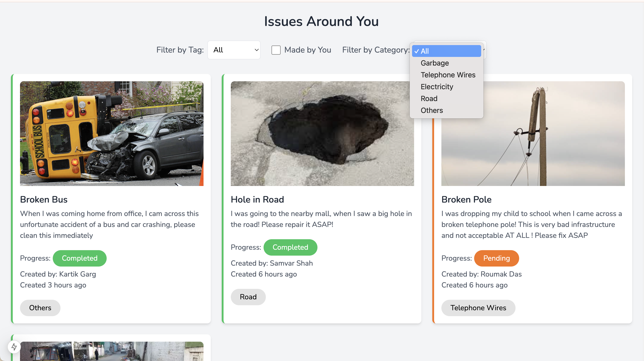Image resolution: width=644 pixels, height=361 pixels.
Task: Pick Electricity in the category dropdown
Action: pos(437,86)
